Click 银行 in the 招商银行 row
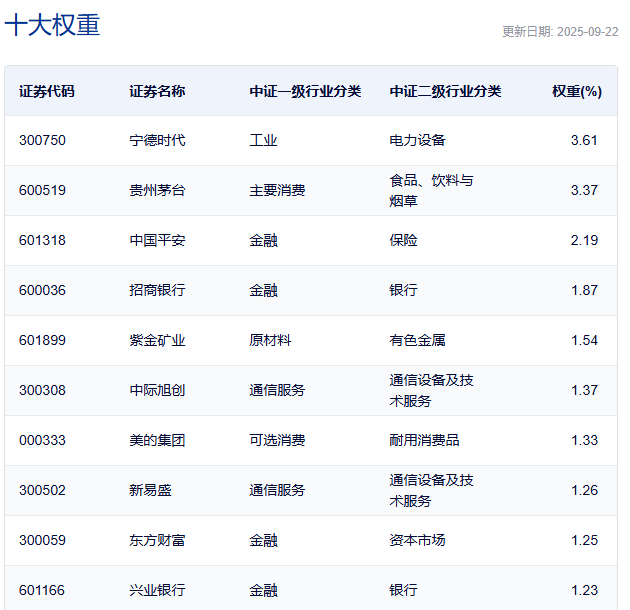The width and height of the screenshot is (630, 610). point(403,290)
